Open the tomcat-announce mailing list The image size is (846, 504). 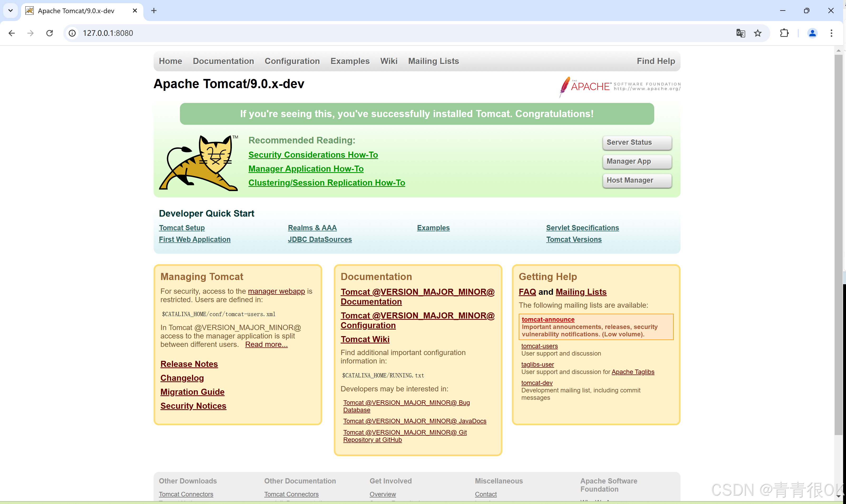547,319
